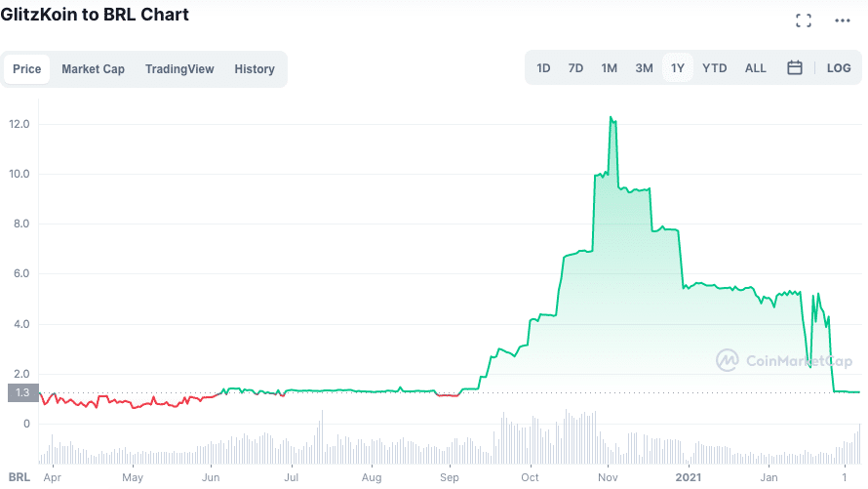Open the three-dot more options menu
This screenshot has height=489, width=868.
(842, 20)
